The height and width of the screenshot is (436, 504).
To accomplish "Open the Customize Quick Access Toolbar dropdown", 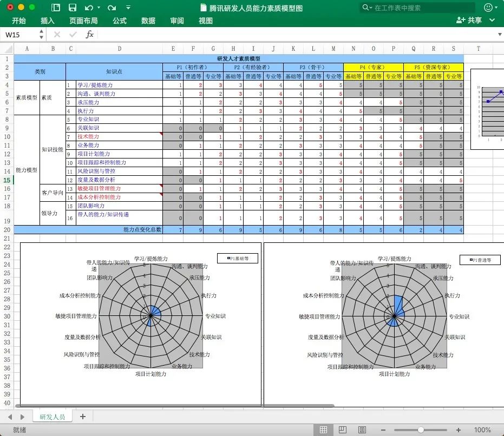I will click(x=128, y=8).
